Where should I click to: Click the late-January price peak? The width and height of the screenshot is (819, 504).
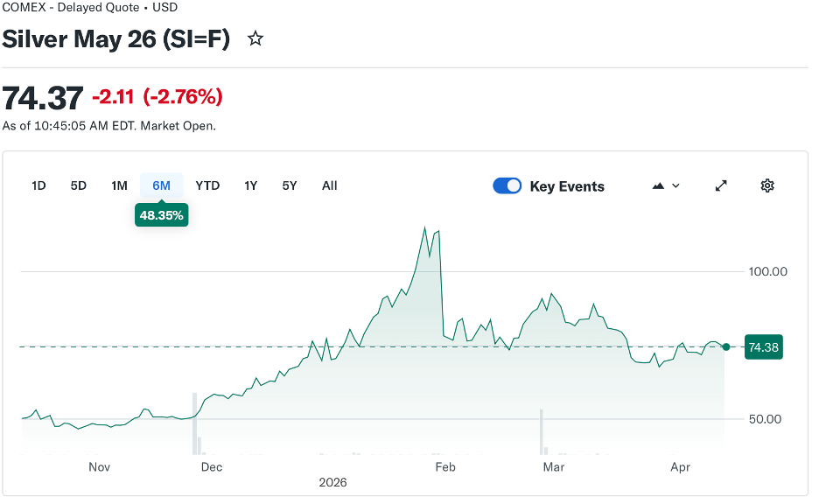tap(425, 228)
